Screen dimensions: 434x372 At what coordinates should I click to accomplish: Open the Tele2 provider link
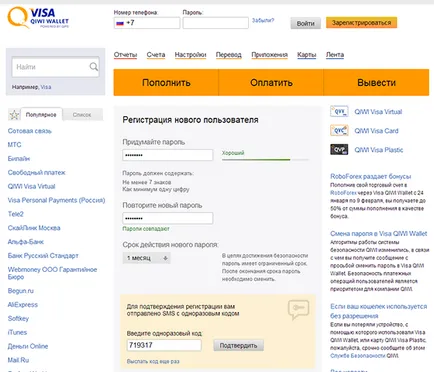coord(16,214)
